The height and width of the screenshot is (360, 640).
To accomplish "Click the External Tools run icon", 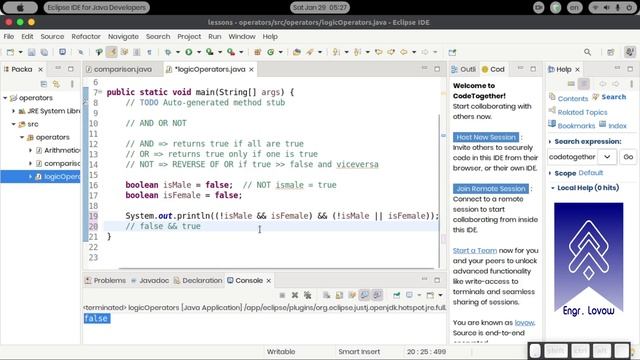I will pyautogui.click(x=231, y=52).
